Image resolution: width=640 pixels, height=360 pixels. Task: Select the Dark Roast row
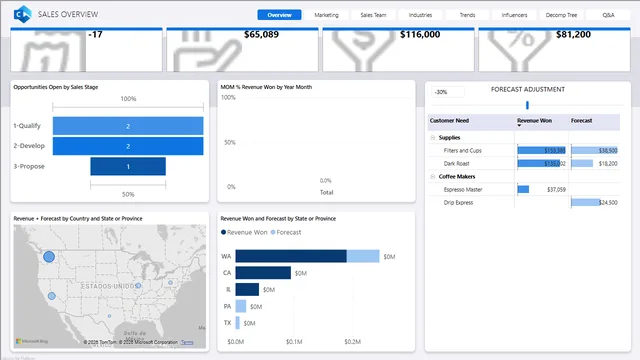click(x=524, y=164)
